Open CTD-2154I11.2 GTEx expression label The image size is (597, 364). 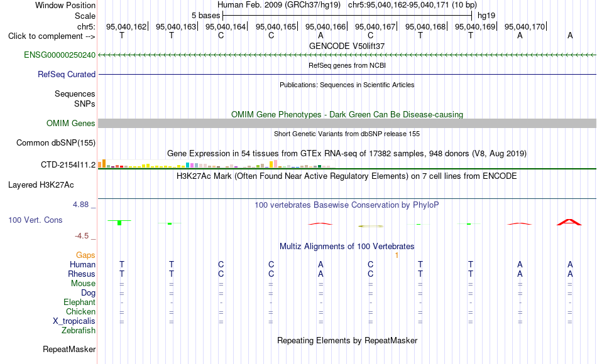click(x=68, y=164)
